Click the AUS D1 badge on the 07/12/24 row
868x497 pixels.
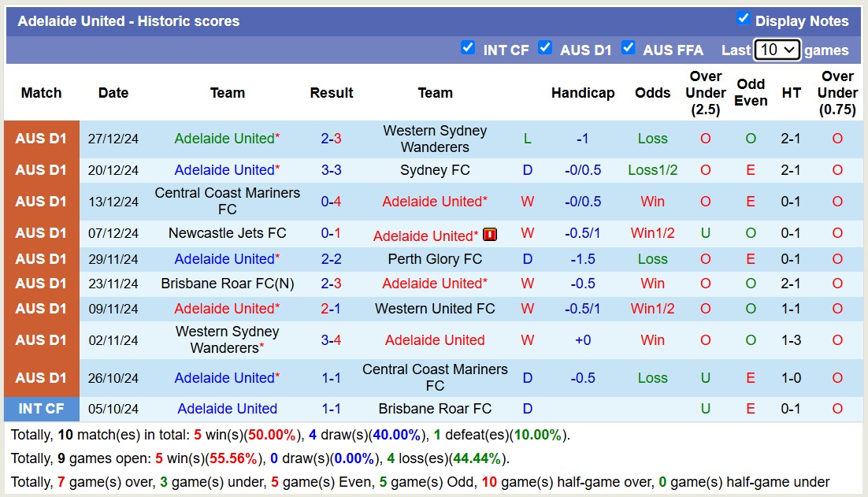(x=41, y=233)
